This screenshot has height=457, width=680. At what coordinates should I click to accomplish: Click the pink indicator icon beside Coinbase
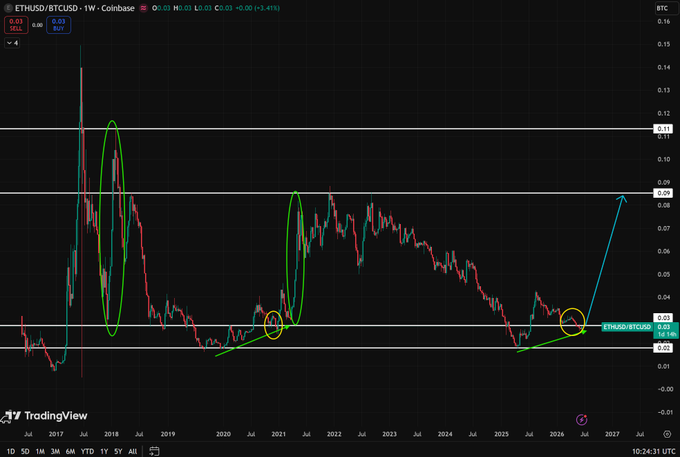[143, 8]
